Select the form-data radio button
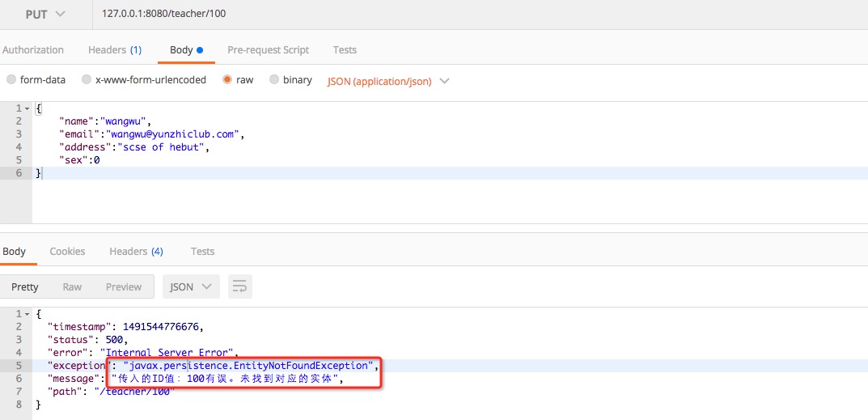Viewport: 868px width, 420px height. click(11, 80)
